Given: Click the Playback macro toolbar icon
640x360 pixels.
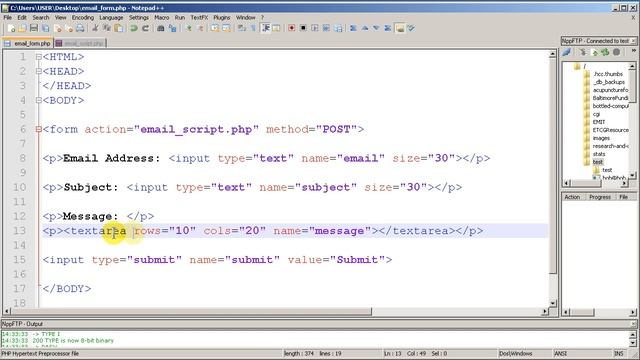Looking at the screenshot, I should pos(315,28).
